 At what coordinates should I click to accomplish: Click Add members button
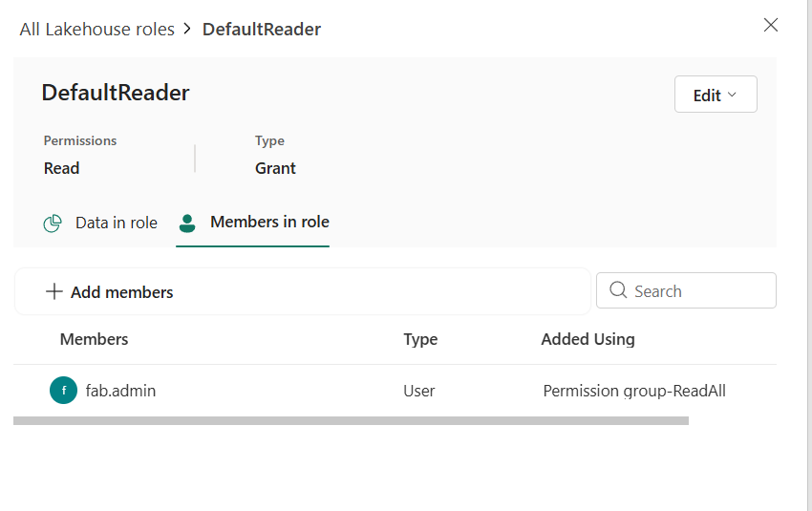point(109,292)
